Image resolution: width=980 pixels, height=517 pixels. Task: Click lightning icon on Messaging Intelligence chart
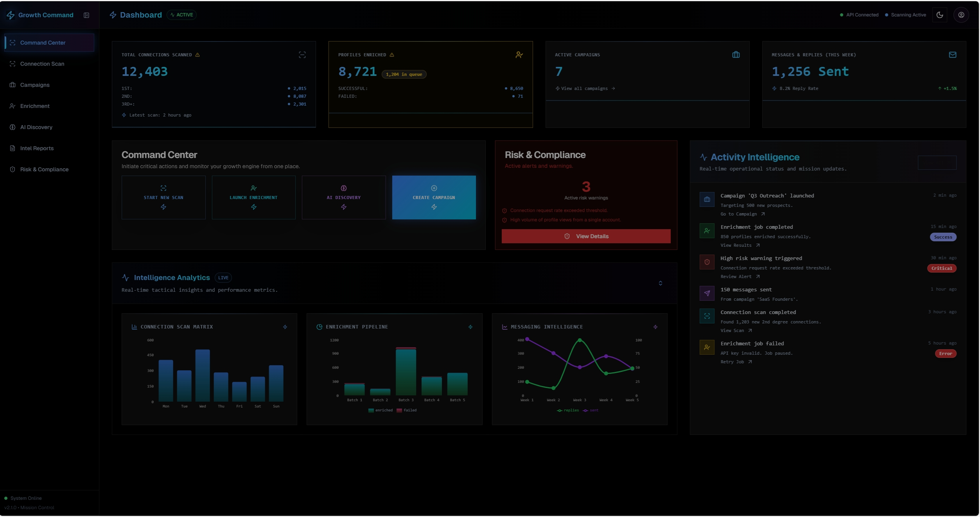point(655,327)
